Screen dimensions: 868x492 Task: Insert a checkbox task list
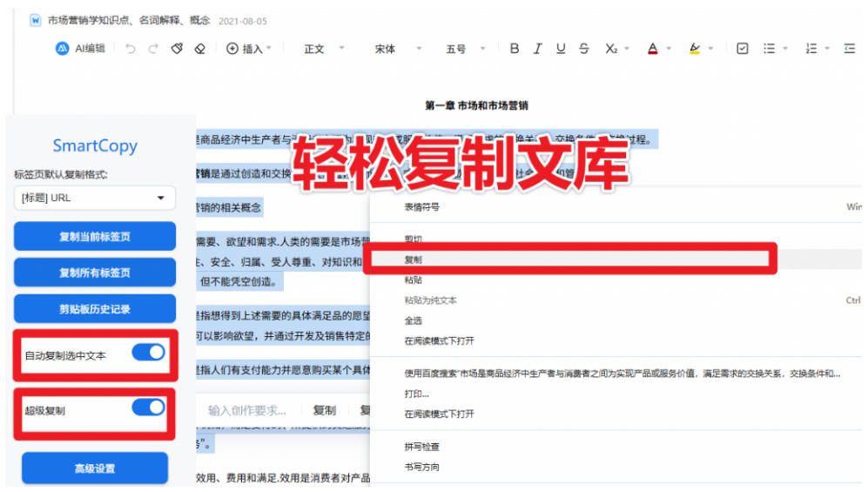743,49
